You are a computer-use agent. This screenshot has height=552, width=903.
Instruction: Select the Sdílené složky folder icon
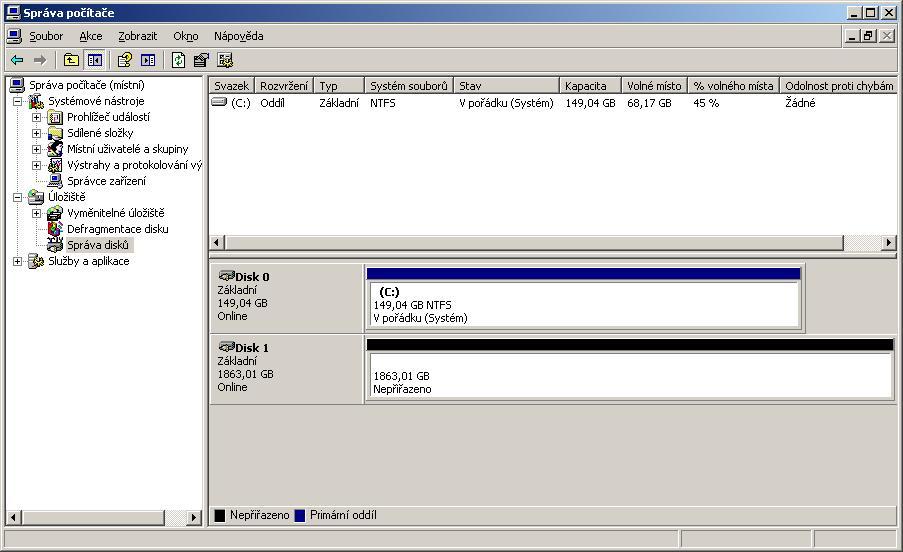pos(55,134)
